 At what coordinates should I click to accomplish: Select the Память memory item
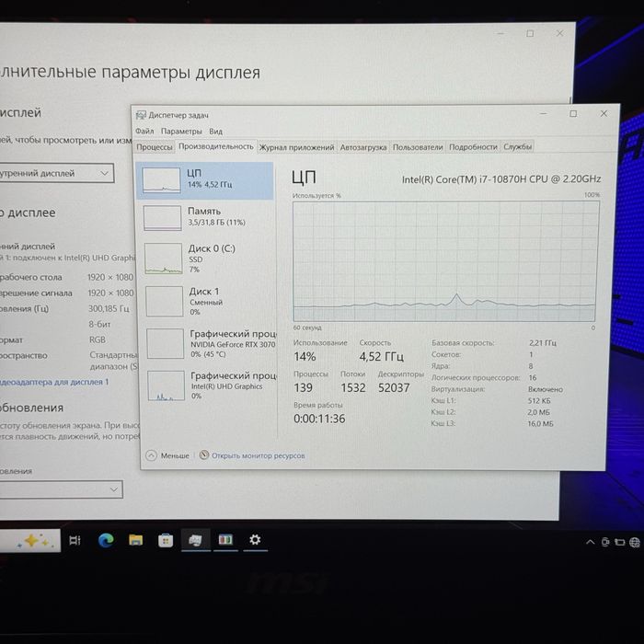pyautogui.click(x=205, y=217)
